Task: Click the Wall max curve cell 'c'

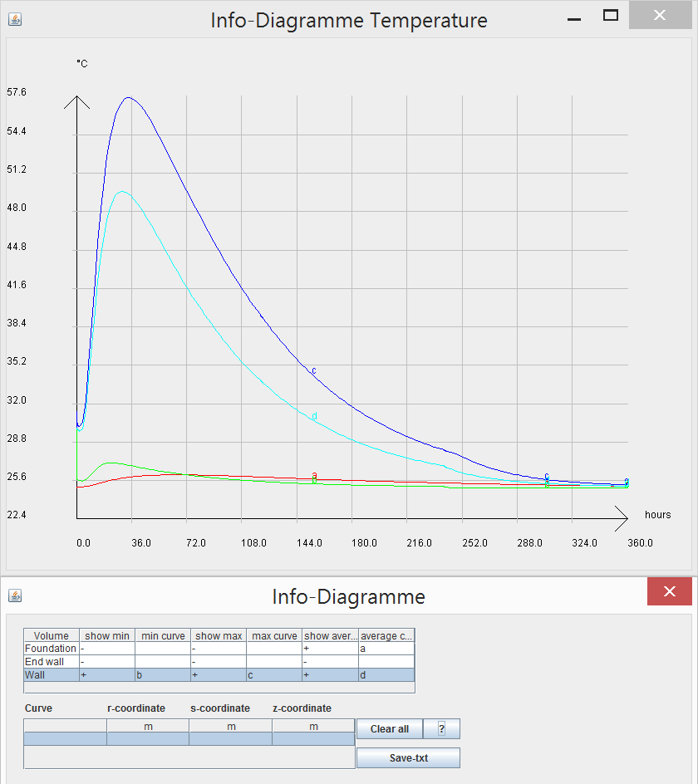Action: (274, 675)
